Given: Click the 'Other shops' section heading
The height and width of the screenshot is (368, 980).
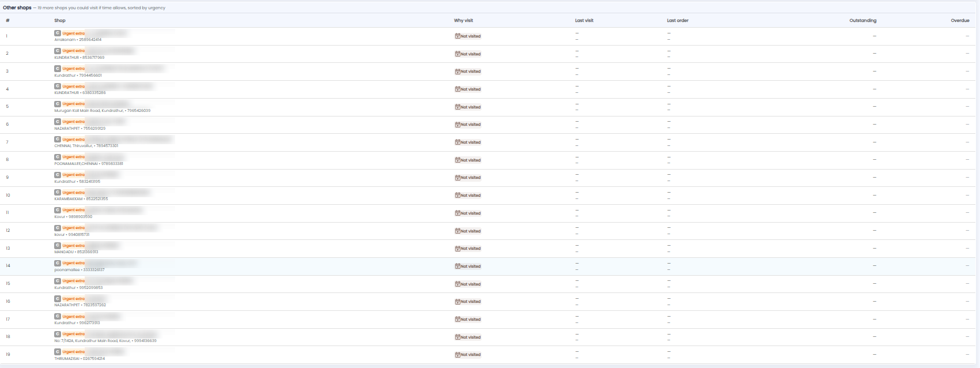Looking at the screenshot, I should click(17, 7).
